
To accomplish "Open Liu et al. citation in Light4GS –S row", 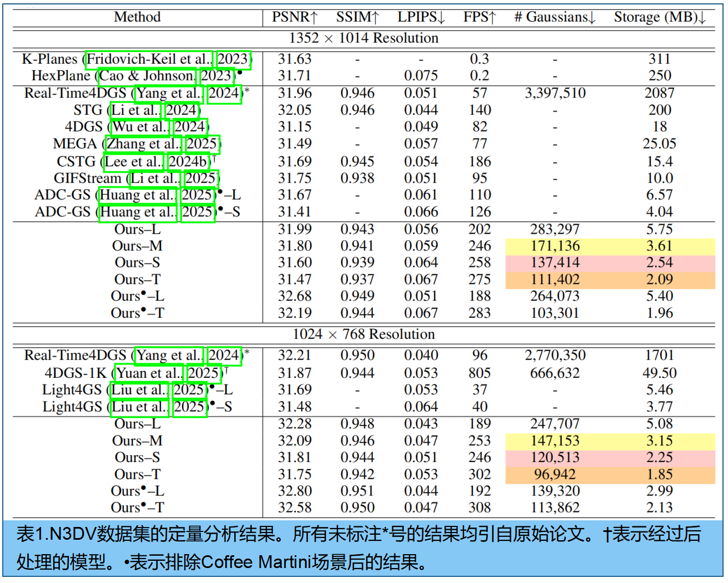I will click(x=139, y=407).
